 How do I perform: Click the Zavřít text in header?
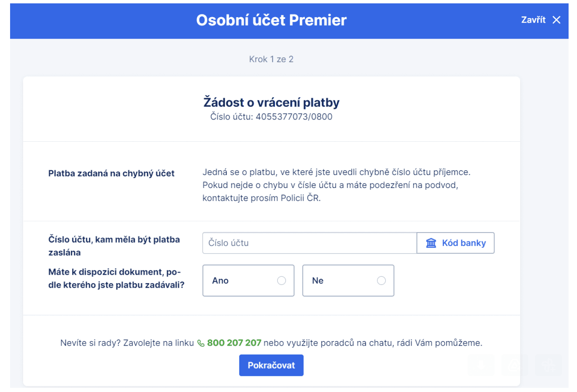(x=533, y=20)
